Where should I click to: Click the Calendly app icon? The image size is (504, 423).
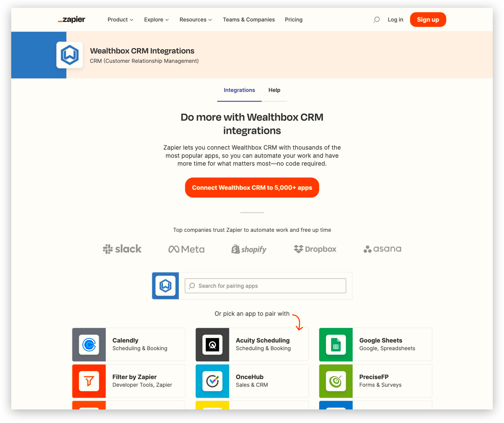point(89,344)
